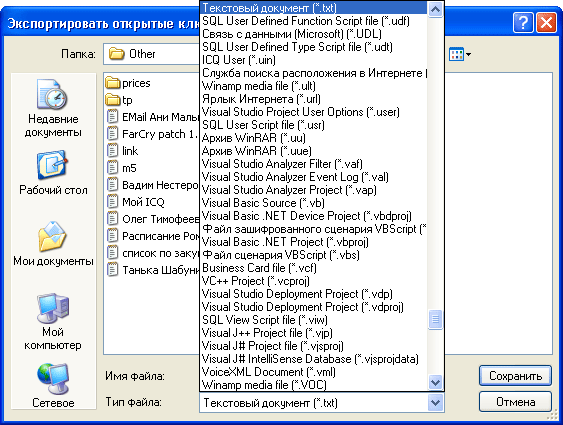
Task: Select Танька Шабун file icon
Action: pyautogui.click(x=113, y=270)
